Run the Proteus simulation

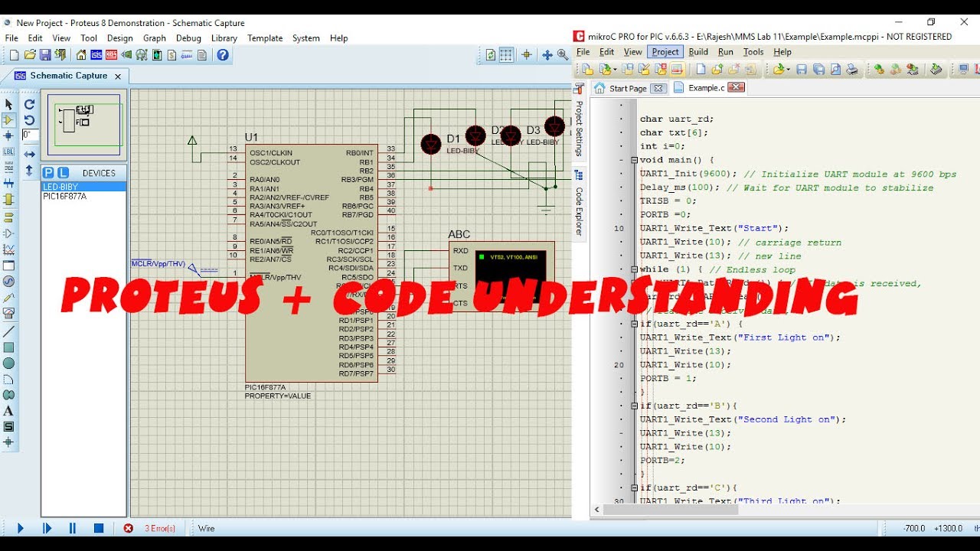coord(21,528)
